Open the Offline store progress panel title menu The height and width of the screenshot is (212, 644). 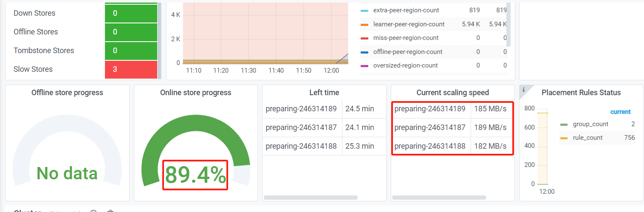67,93
